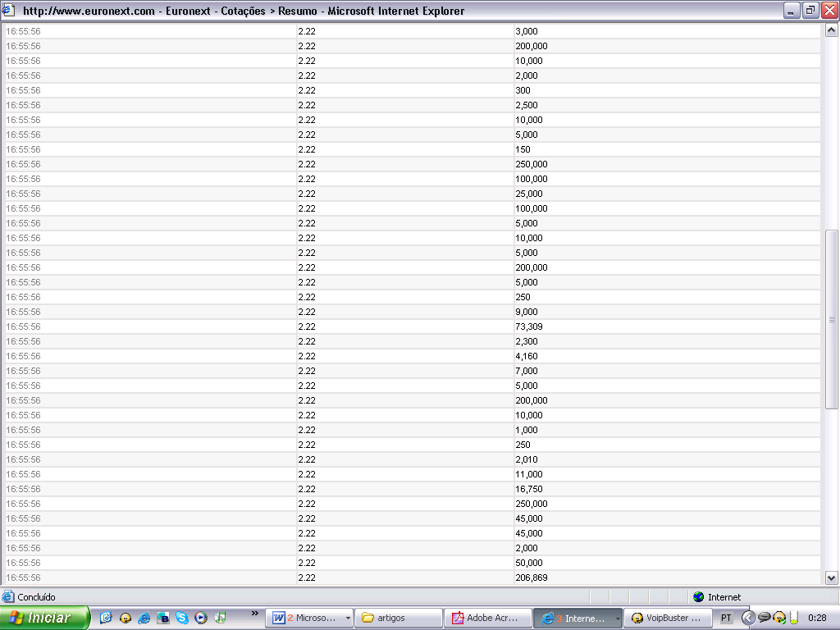Viewport: 840px width, 630px height.
Task: Launch VoipBuster from the quick launch bar
Action: pos(125,618)
